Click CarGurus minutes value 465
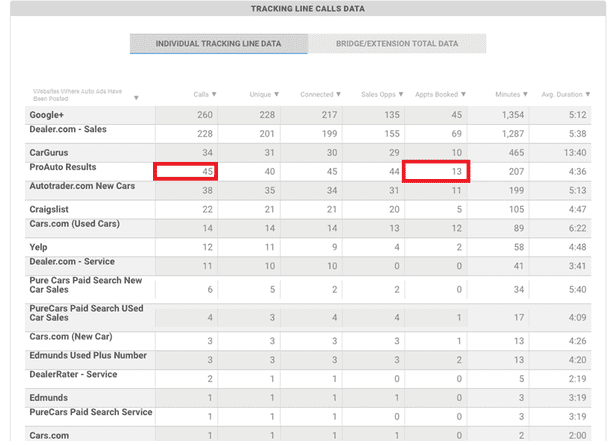 pyautogui.click(x=516, y=153)
